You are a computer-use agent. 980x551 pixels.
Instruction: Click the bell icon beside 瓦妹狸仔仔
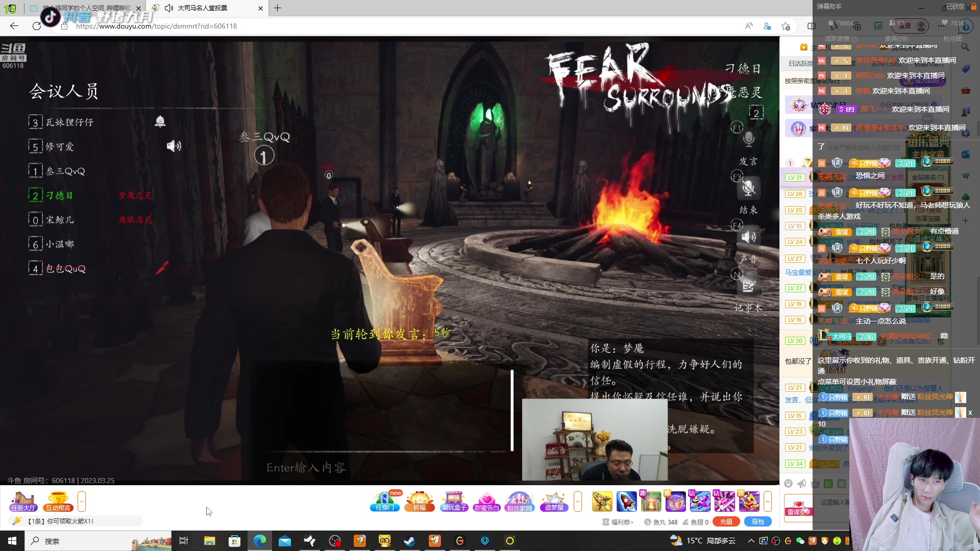pos(160,121)
